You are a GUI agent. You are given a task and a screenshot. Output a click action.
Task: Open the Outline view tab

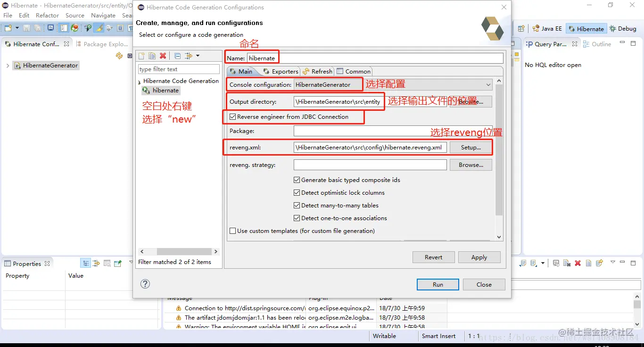(x=597, y=44)
